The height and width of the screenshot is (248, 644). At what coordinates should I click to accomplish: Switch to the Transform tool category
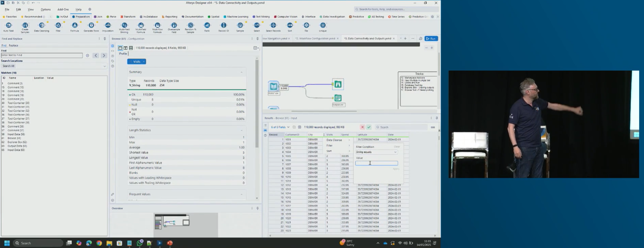click(128, 17)
